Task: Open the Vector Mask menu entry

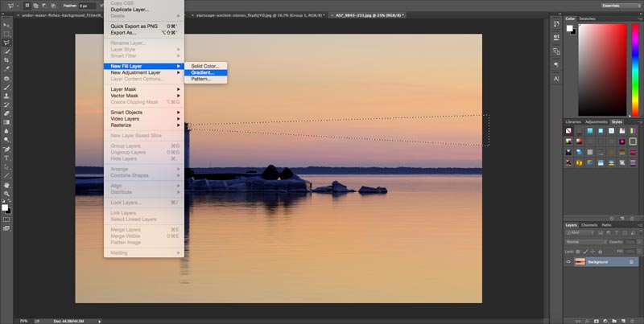Action: click(144, 96)
